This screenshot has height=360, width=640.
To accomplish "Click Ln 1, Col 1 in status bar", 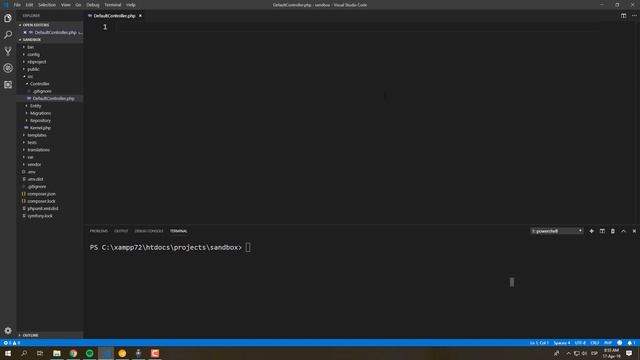I will pyautogui.click(x=539, y=343).
